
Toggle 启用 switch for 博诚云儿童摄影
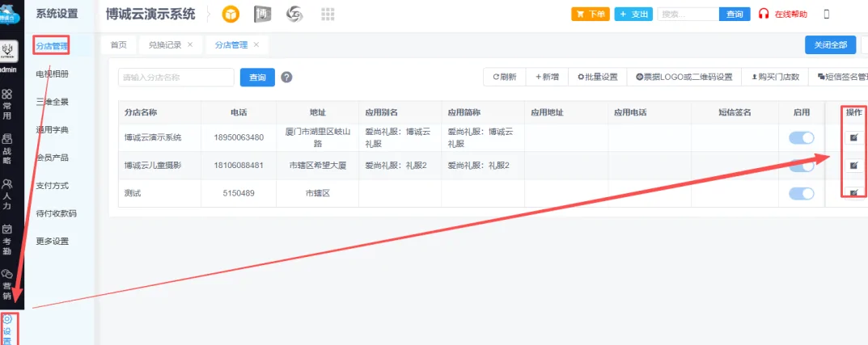[801, 166]
